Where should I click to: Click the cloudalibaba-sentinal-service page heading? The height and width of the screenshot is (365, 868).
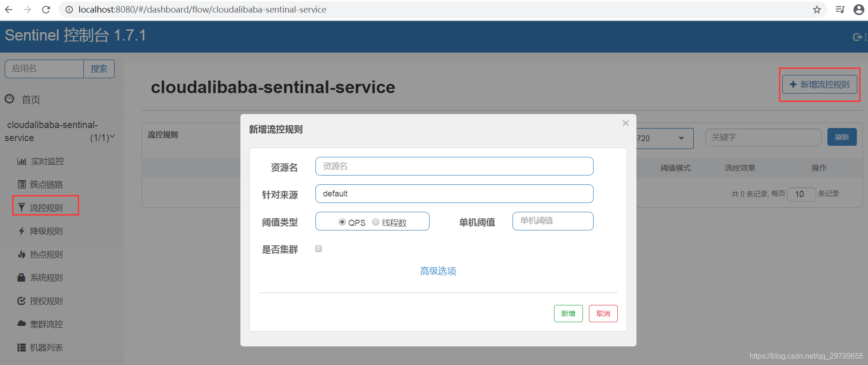click(273, 87)
